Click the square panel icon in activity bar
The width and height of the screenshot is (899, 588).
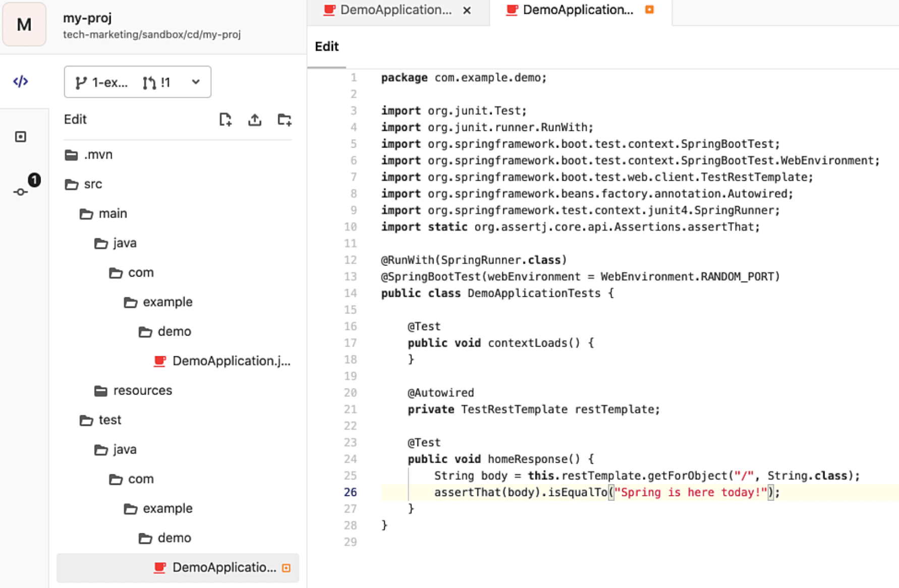click(21, 136)
